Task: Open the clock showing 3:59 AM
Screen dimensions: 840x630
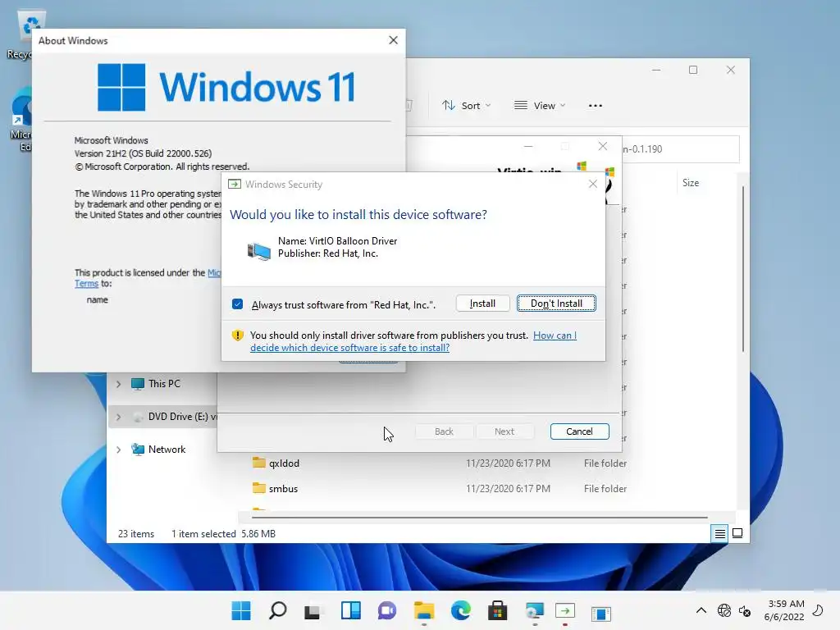Action: (784, 610)
